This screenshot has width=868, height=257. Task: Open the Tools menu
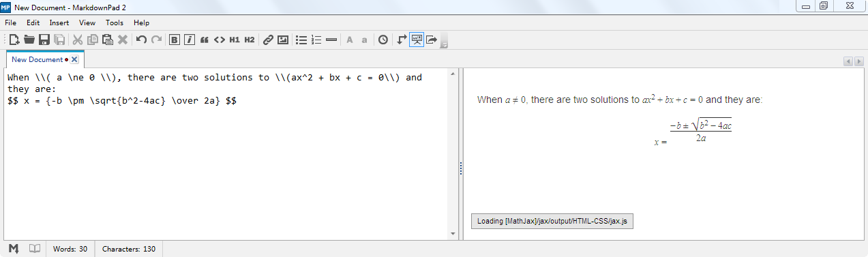pyautogui.click(x=115, y=22)
